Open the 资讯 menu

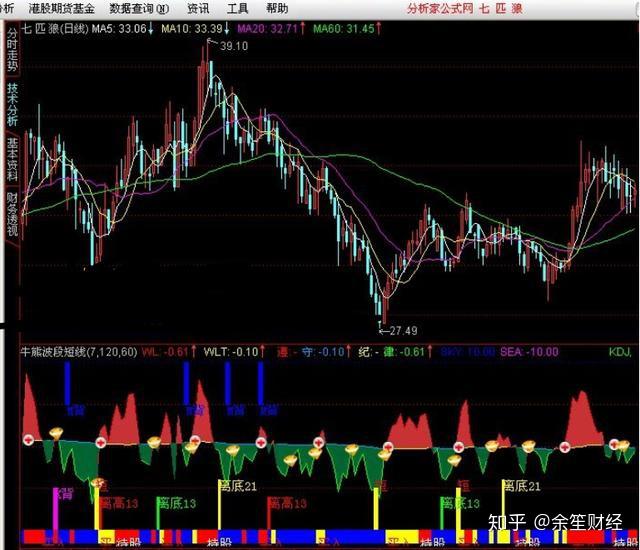pyautogui.click(x=198, y=8)
